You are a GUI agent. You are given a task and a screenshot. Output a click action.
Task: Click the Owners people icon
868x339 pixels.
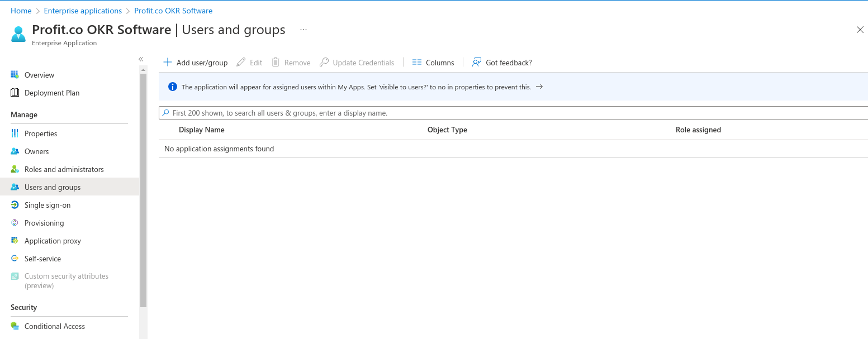15,151
